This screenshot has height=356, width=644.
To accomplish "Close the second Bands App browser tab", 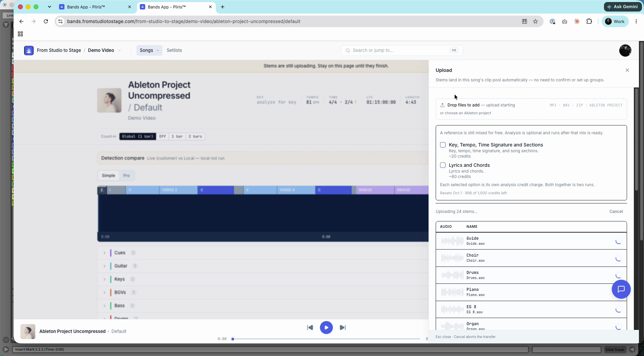I will click(x=210, y=7).
